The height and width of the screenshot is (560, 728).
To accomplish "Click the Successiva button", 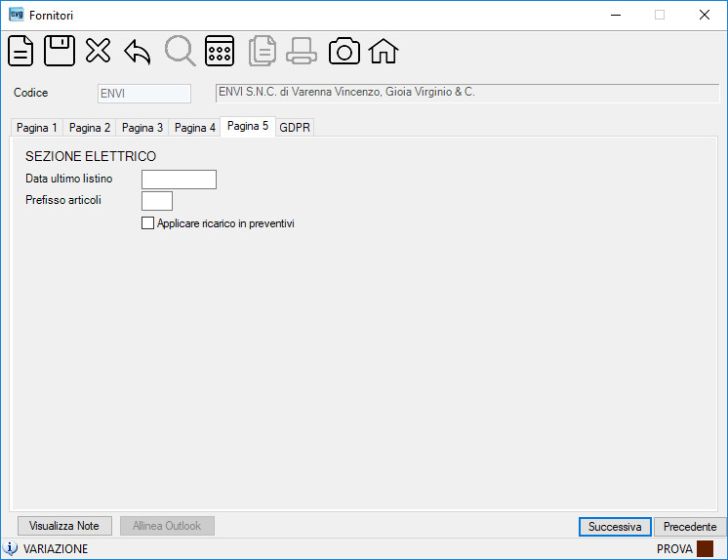I will pyautogui.click(x=615, y=527).
